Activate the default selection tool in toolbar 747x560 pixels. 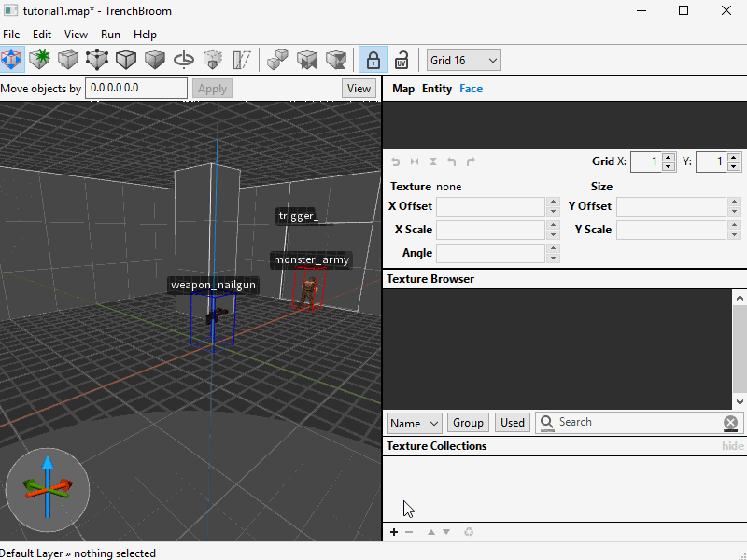pos(12,60)
